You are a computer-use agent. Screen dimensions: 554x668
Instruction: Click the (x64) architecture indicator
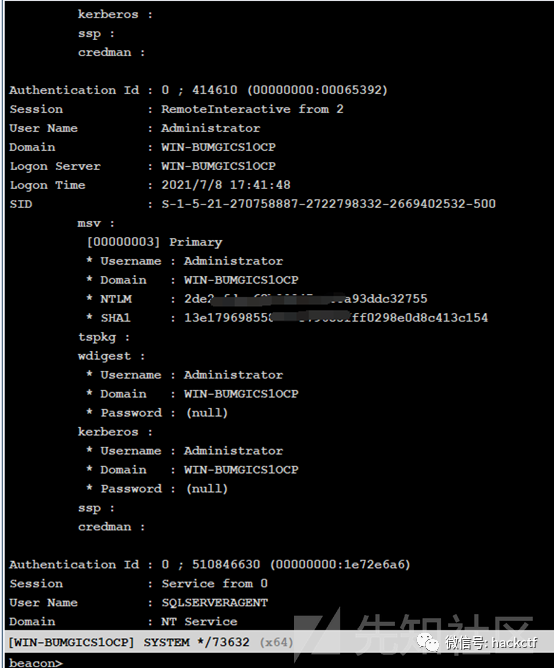tap(277, 642)
